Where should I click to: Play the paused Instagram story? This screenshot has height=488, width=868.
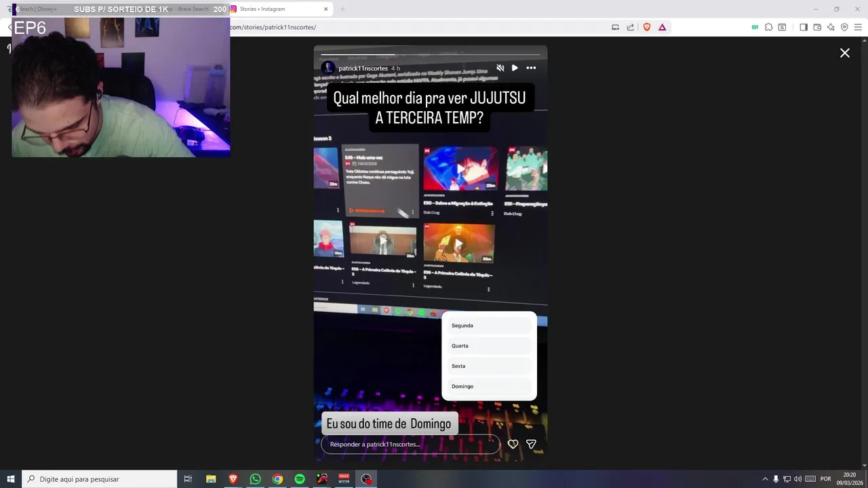(x=515, y=68)
